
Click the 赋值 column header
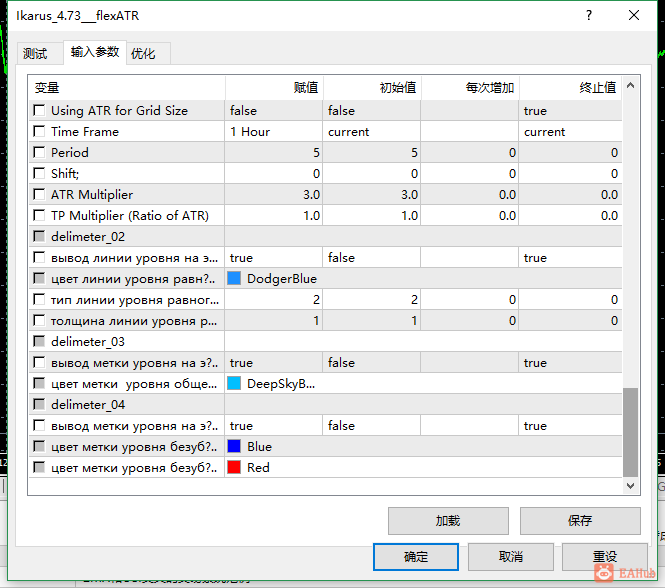(274, 88)
